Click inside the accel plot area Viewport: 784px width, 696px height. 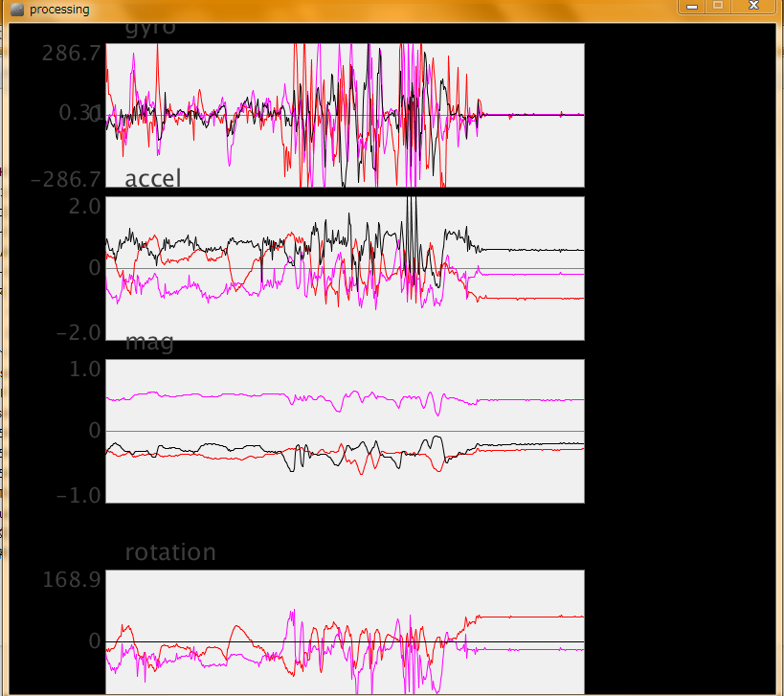[x=345, y=268]
